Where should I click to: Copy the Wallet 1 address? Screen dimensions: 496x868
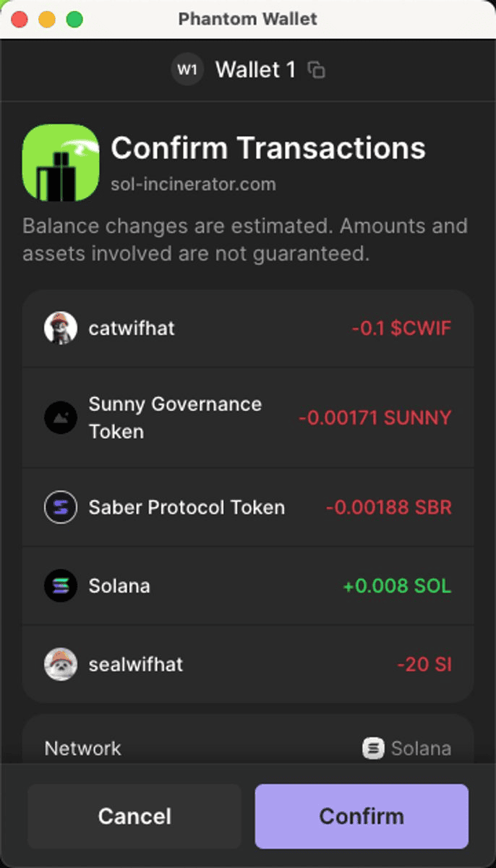pos(316,69)
